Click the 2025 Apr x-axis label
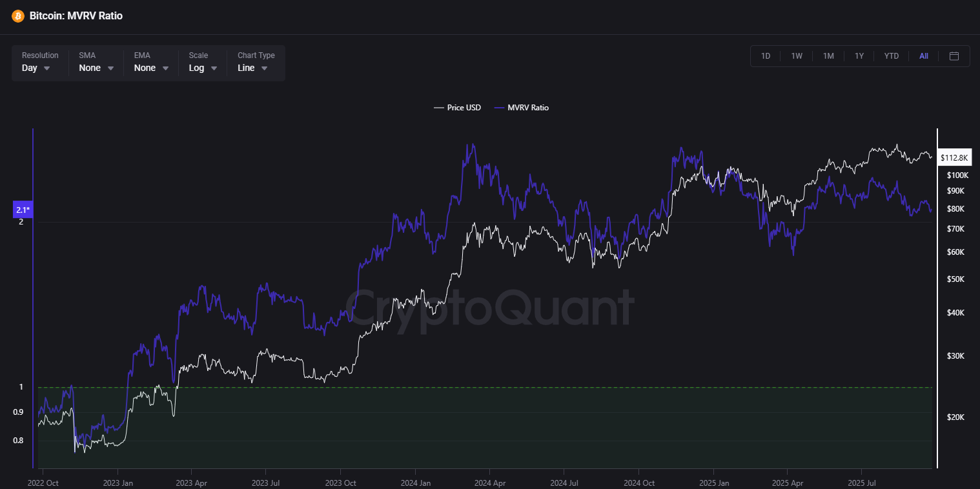The height and width of the screenshot is (489, 980). [x=787, y=483]
